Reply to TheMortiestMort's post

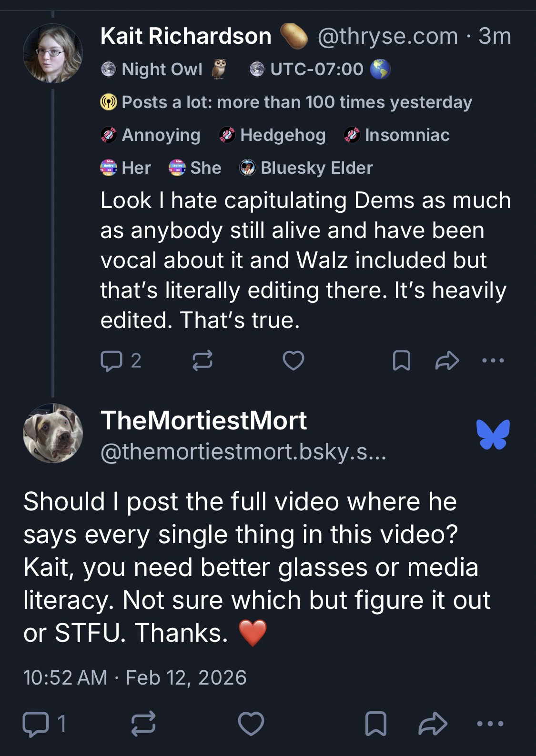(35, 724)
